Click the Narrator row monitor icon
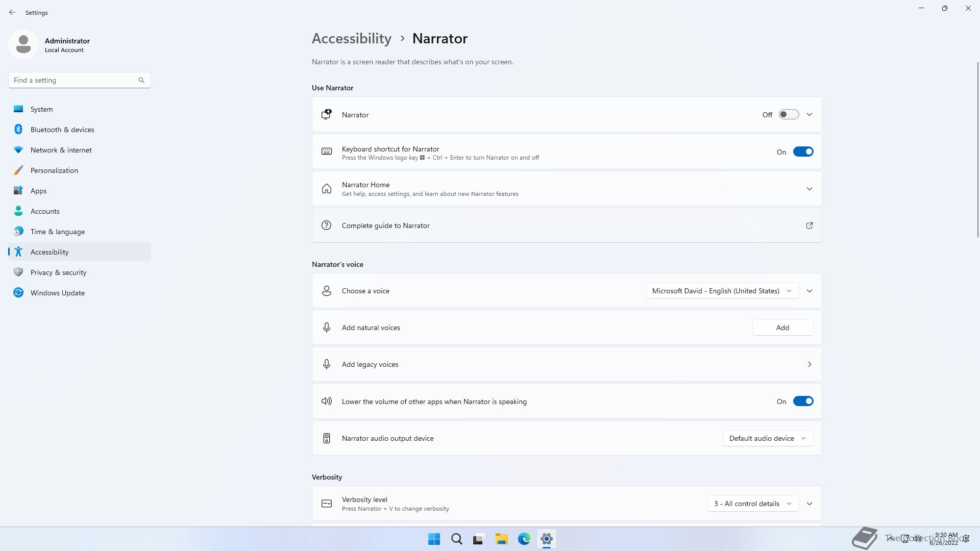This screenshot has height=551, width=980. tap(327, 115)
